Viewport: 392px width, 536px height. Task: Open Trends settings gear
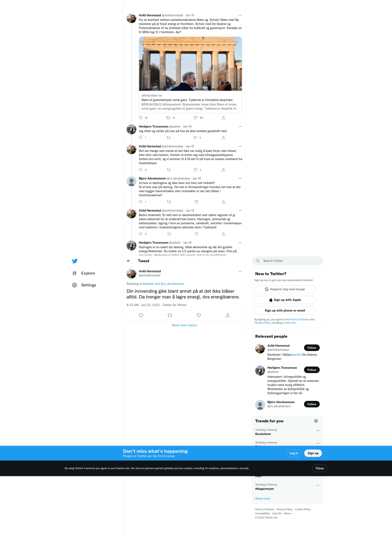pyautogui.click(x=316, y=421)
